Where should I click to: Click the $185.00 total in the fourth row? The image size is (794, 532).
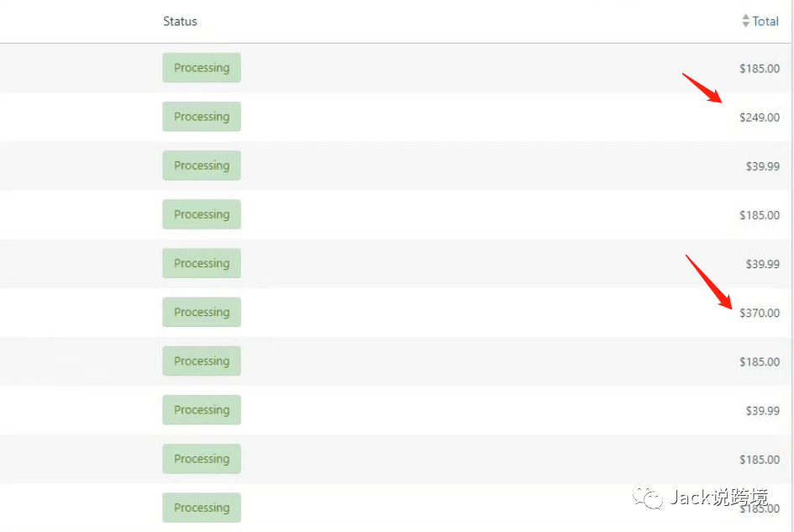[x=759, y=215]
